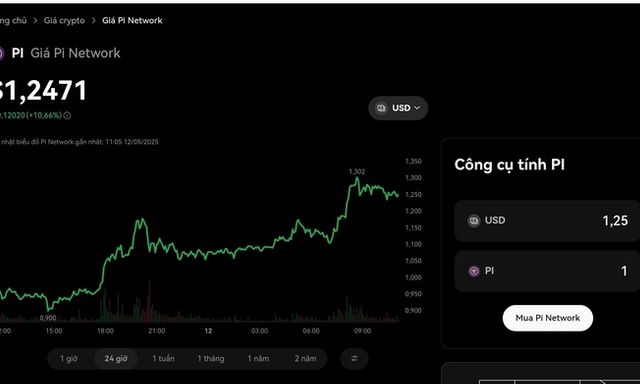Click the Giá Pi Network breadcrumb
Viewport: 640px width, 384px height.
pos(132,20)
